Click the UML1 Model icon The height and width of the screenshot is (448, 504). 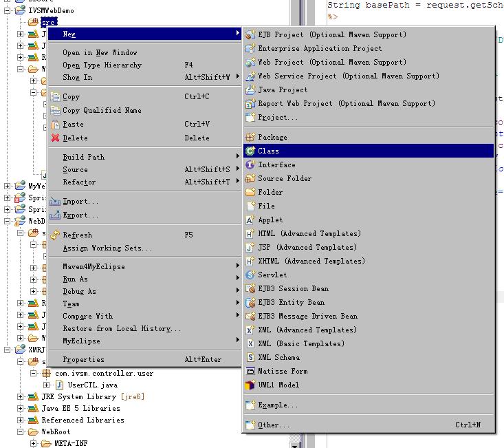tap(250, 385)
